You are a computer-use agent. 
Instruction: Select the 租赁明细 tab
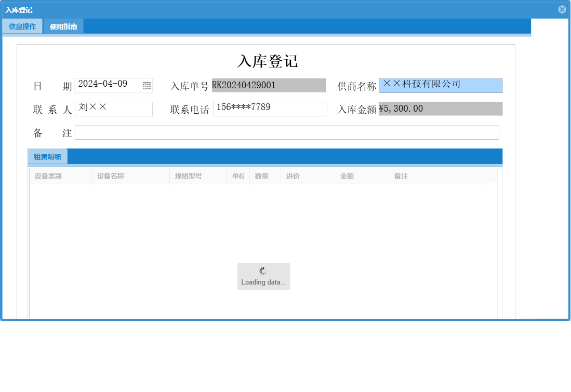tap(46, 156)
